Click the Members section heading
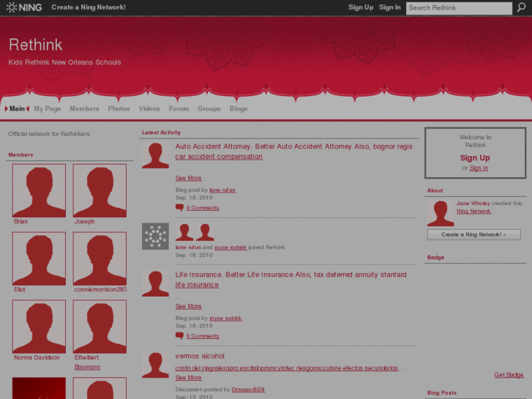The width and height of the screenshot is (532, 399). click(x=20, y=155)
